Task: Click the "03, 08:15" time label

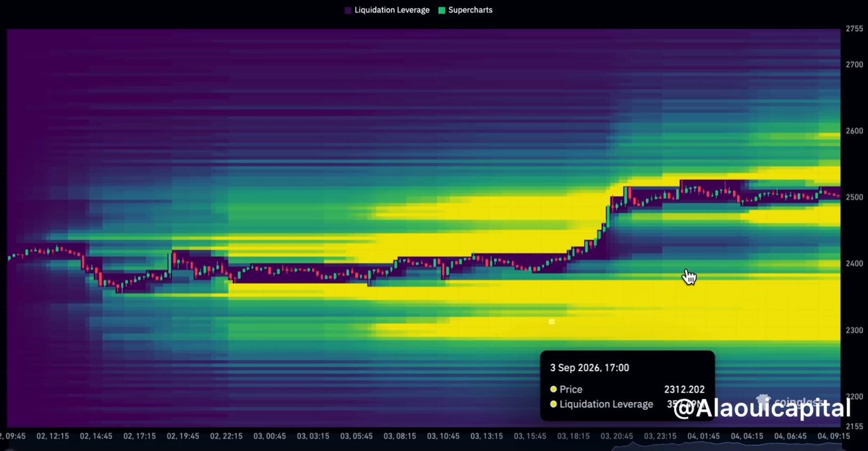Action: [x=399, y=437]
